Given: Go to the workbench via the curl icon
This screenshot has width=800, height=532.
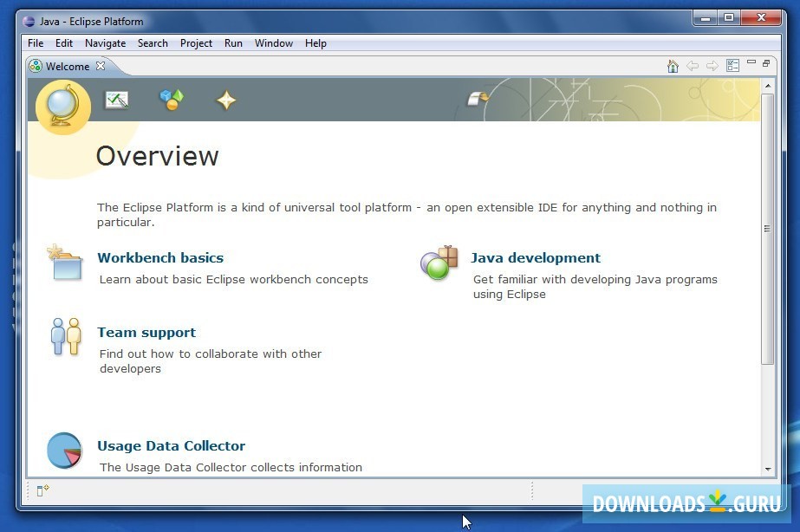Looking at the screenshot, I should tap(479, 99).
